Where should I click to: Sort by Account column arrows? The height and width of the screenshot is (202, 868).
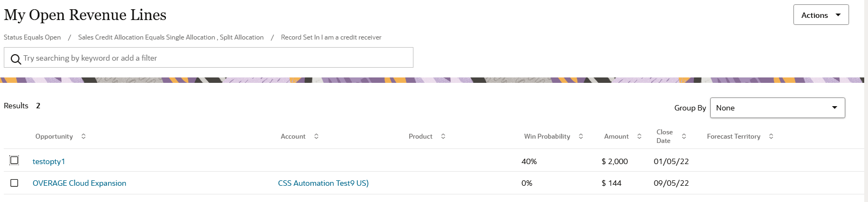(316, 136)
